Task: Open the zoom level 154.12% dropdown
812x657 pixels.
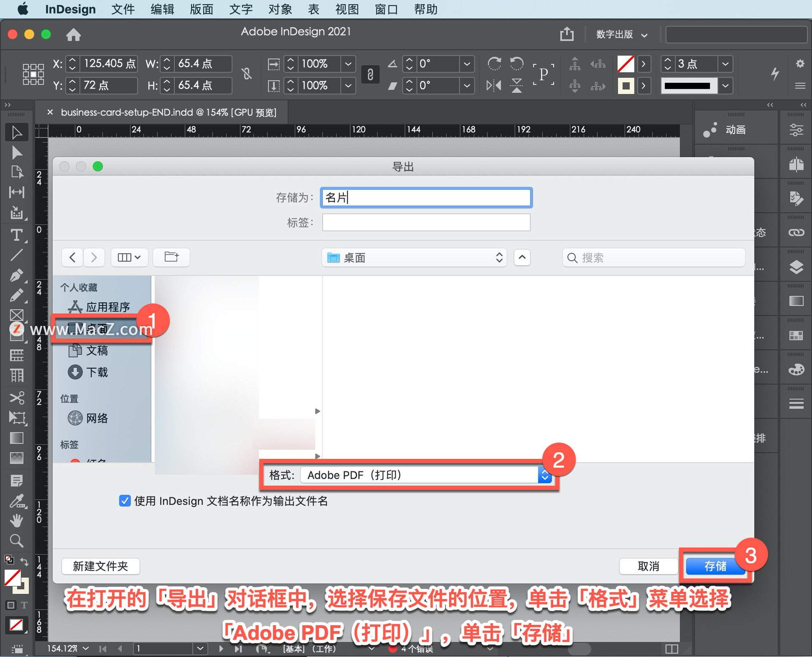Action: pos(86,648)
